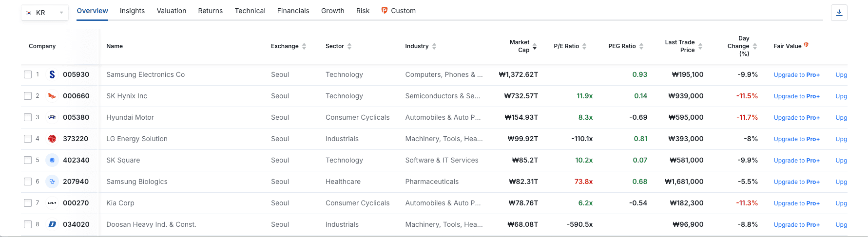This screenshot has width=868, height=237.
Task: Sort the table by Sector column
Action: click(349, 46)
